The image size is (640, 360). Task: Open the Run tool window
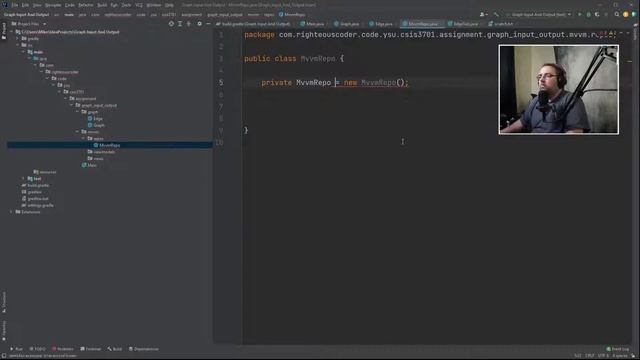click(17, 349)
